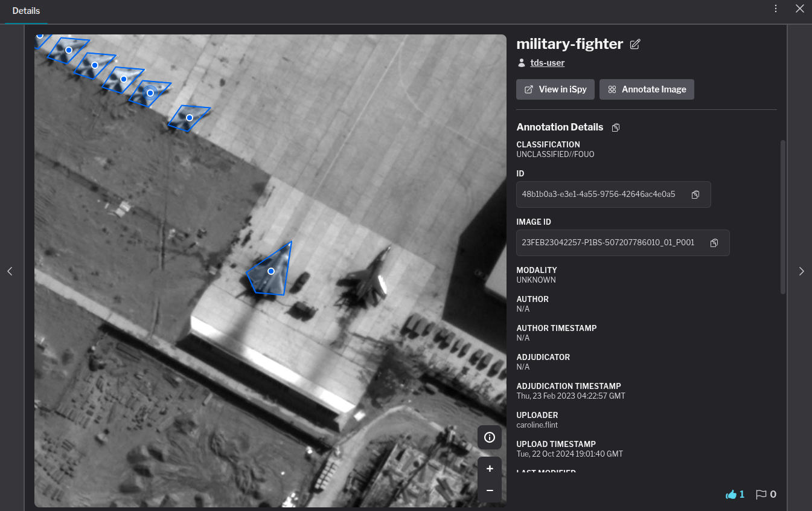Click the adjudication timestamp Thu, 23 Feb 2023

pos(571,396)
